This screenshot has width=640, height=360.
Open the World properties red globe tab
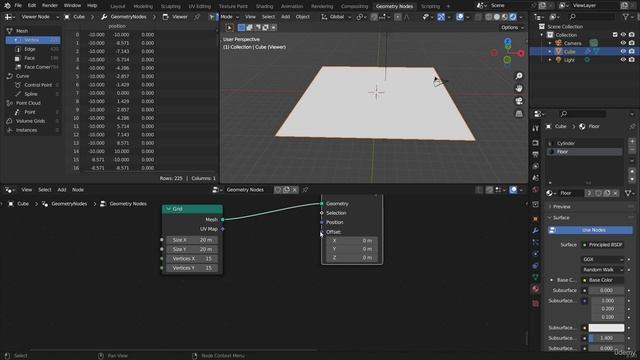click(536, 190)
